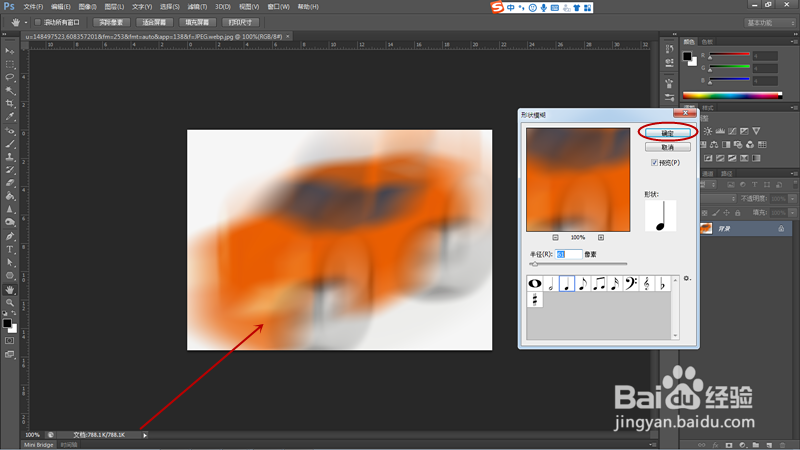Click the Print Size button

pyautogui.click(x=240, y=22)
